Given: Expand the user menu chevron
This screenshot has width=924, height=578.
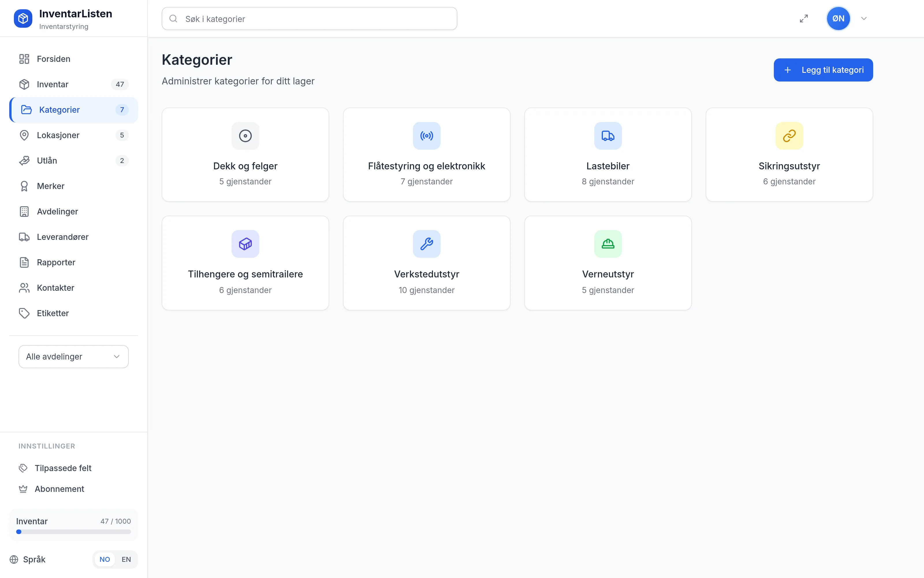Looking at the screenshot, I should (x=864, y=18).
